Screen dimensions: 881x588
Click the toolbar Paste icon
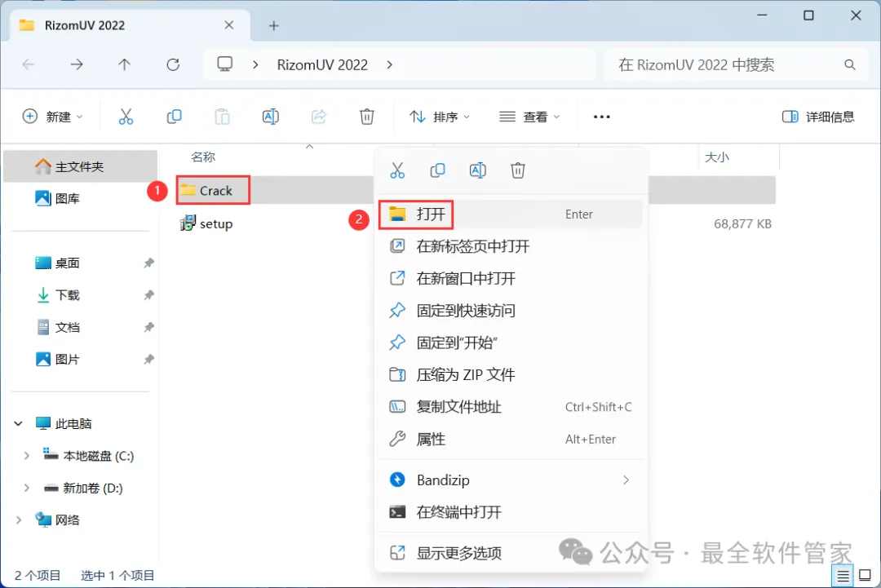click(223, 117)
